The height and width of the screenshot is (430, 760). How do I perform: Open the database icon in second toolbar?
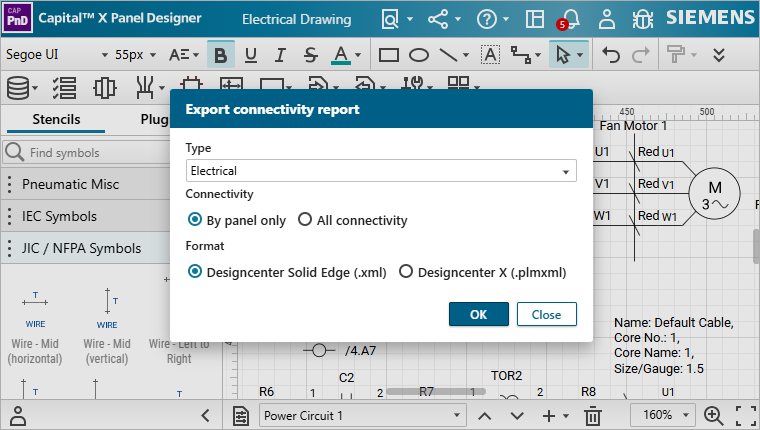[18, 88]
